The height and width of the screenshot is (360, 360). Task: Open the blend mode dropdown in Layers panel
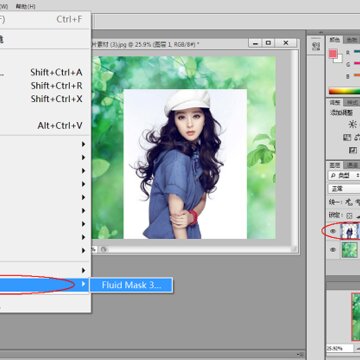click(x=344, y=189)
